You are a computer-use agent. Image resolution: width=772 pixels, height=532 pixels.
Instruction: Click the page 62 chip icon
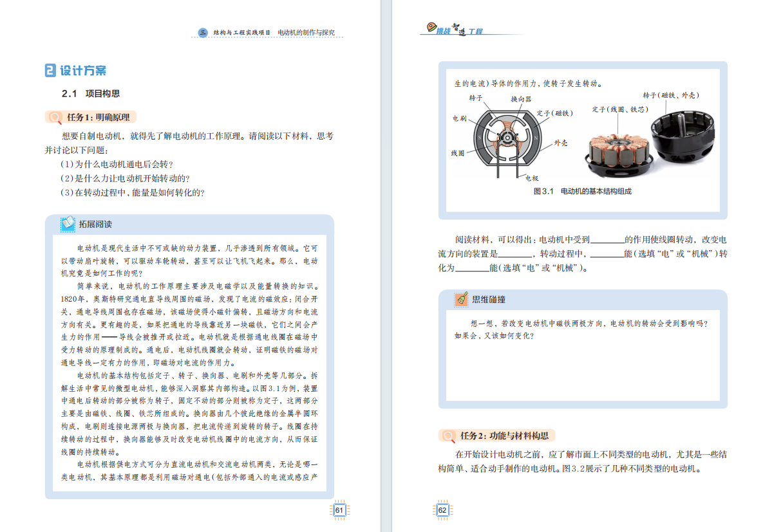click(442, 510)
